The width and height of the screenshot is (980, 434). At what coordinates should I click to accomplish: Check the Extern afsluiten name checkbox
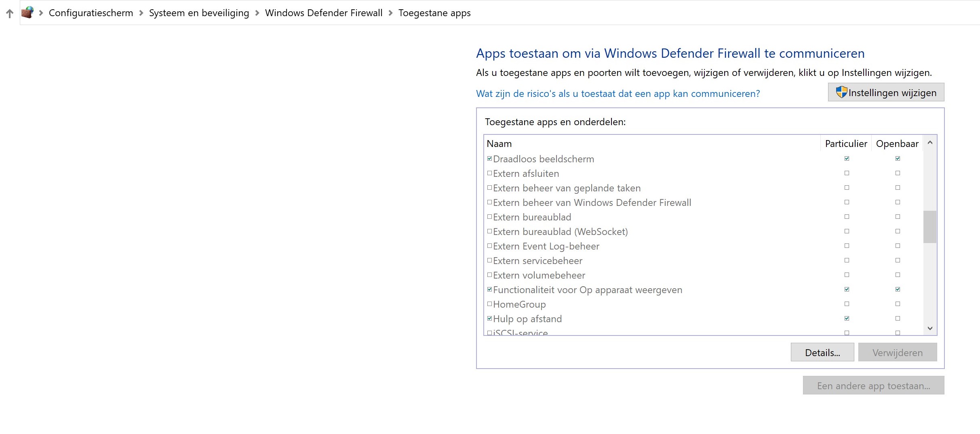[489, 173]
